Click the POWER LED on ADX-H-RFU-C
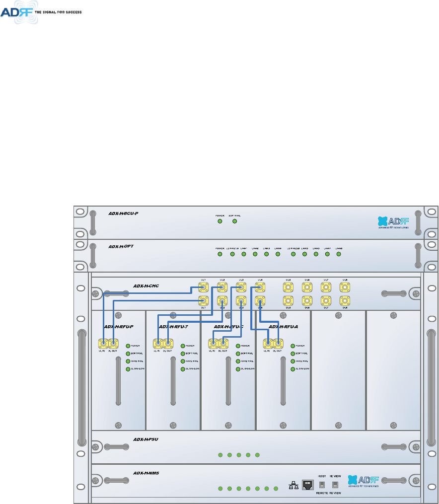This screenshot has height=504, width=439. 238,346
